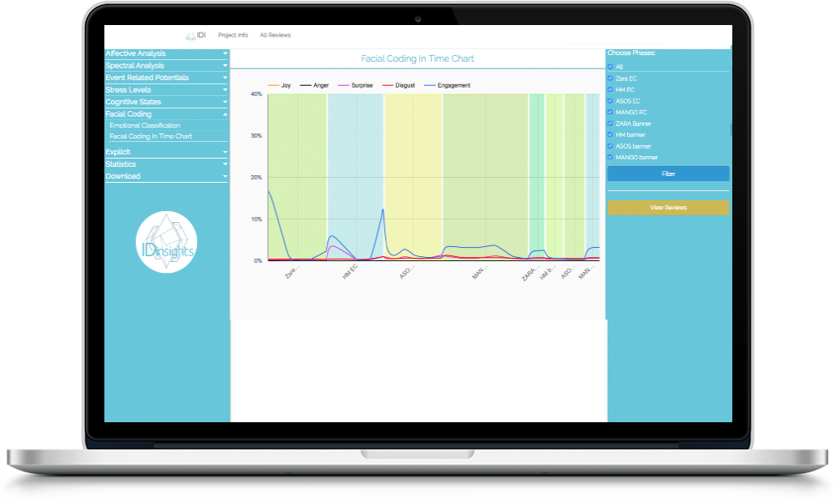
Task: Toggle the Anger legend series
Action: click(x=314, y=85)
